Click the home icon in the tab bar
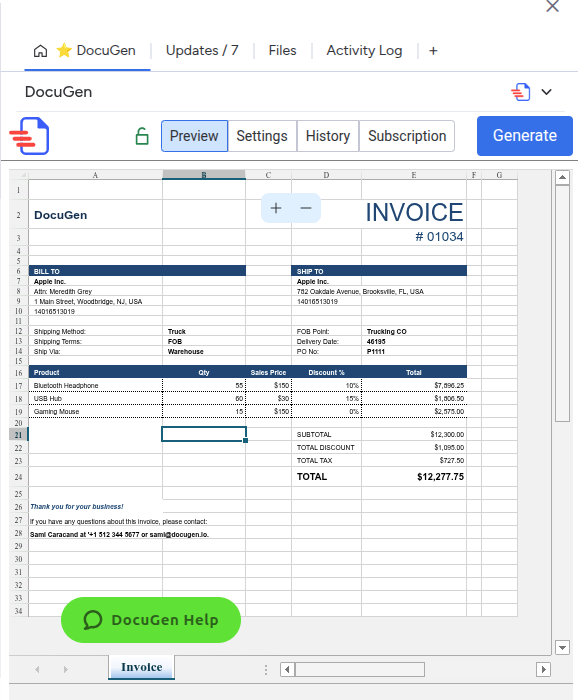The image size is (578, 700). (x=40, y=51)
